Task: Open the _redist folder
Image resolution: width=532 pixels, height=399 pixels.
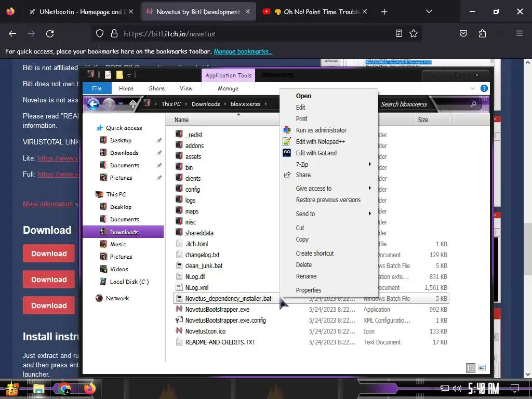Action: [x=194, y=135]
